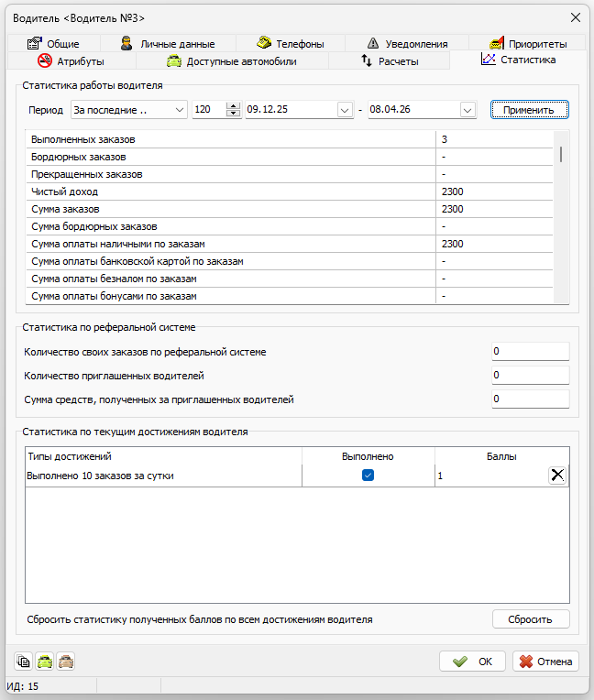Click the red cross icon on Отмена
The width and height of the screenshot is (594, 700).
[526, 662]
